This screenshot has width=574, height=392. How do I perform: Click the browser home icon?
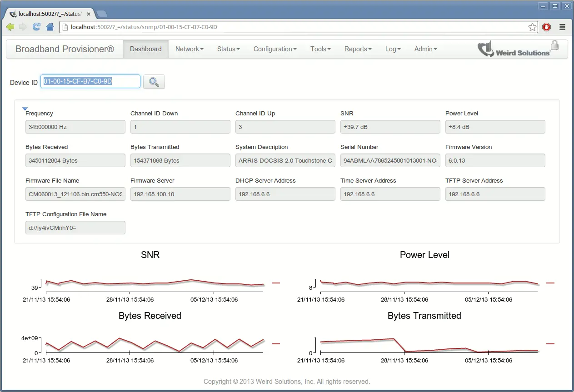click(49, 27)
